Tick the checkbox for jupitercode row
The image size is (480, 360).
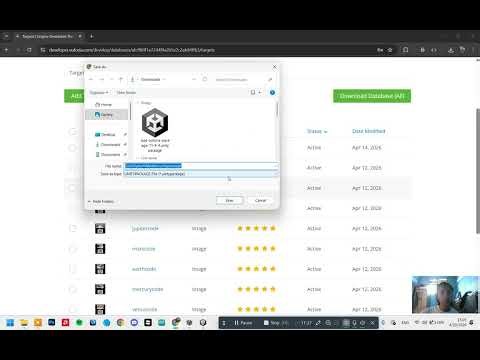click(72, 229)
